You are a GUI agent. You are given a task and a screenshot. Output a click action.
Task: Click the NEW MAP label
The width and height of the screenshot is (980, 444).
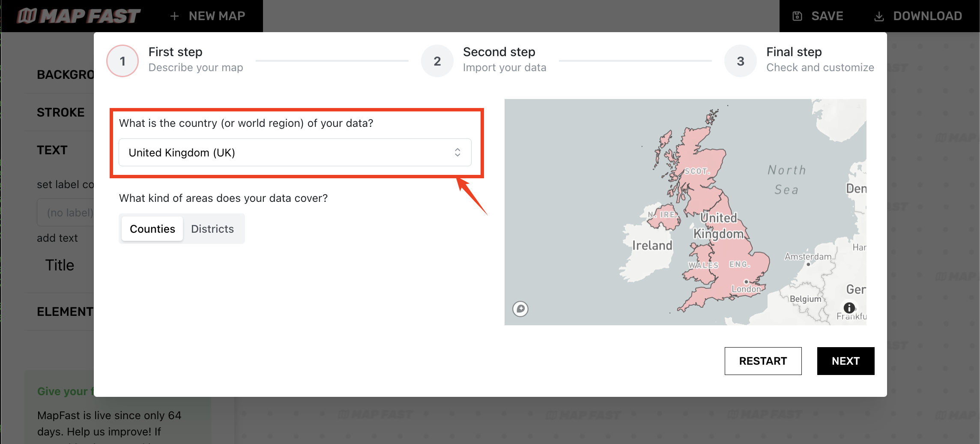(217, 16)
